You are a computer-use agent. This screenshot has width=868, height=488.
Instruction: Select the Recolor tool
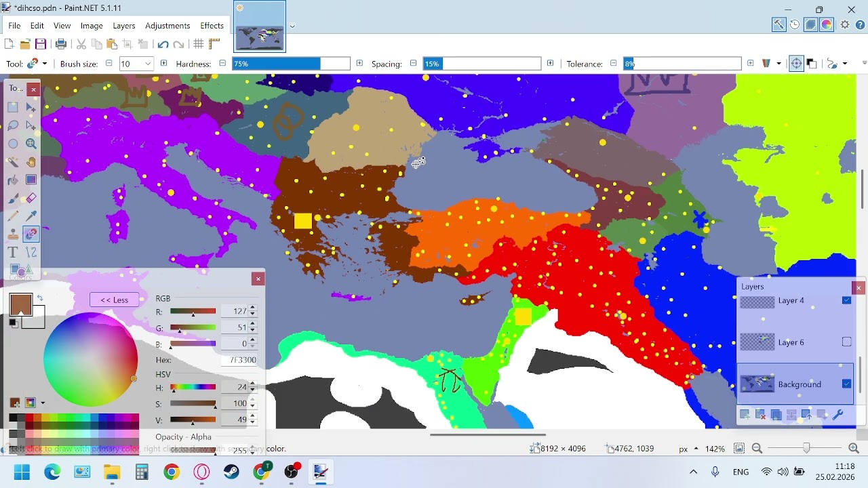(x=31, y=235)
